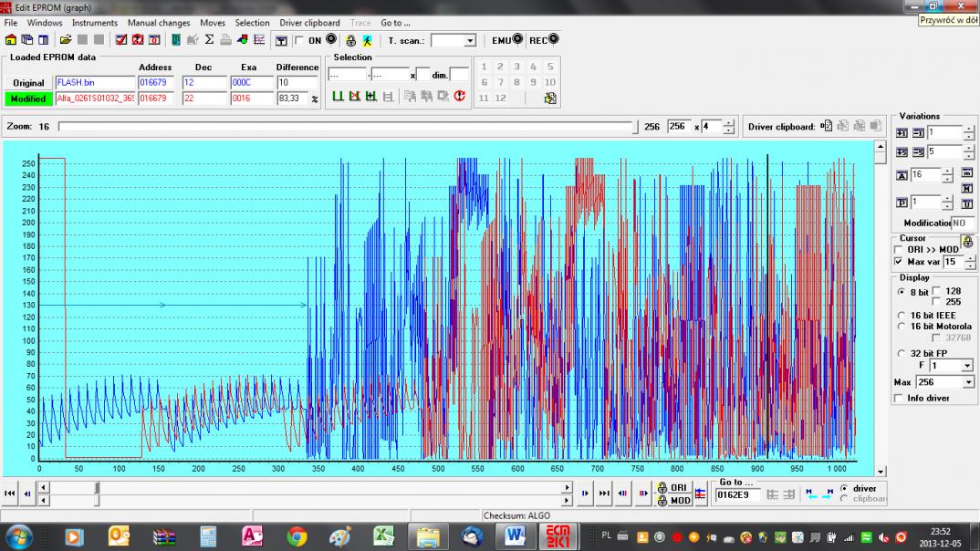Click the green Modified button
The width and height of the screenshot is (980, 551).
[28, 99]
